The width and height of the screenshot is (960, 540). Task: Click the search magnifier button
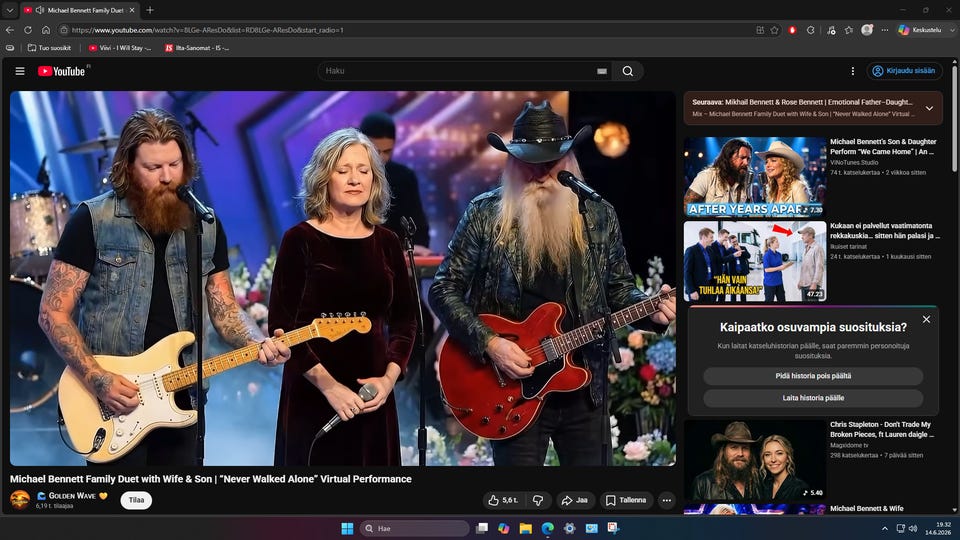coord(628,71)
